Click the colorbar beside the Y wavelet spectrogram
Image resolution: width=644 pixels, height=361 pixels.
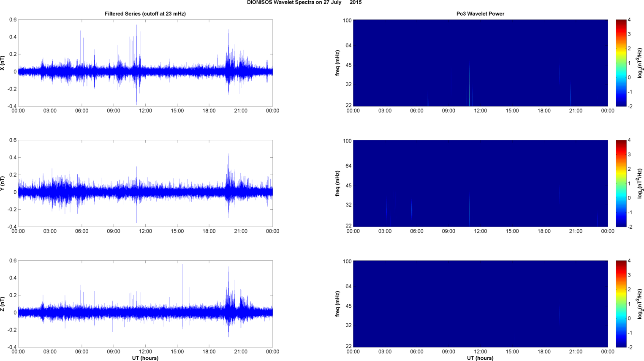point(621,183)
